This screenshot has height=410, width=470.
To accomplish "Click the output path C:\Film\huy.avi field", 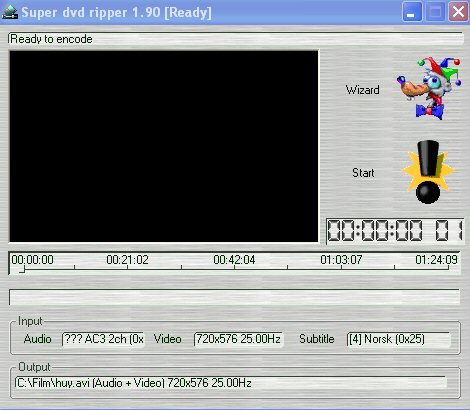I will (230, 383).
